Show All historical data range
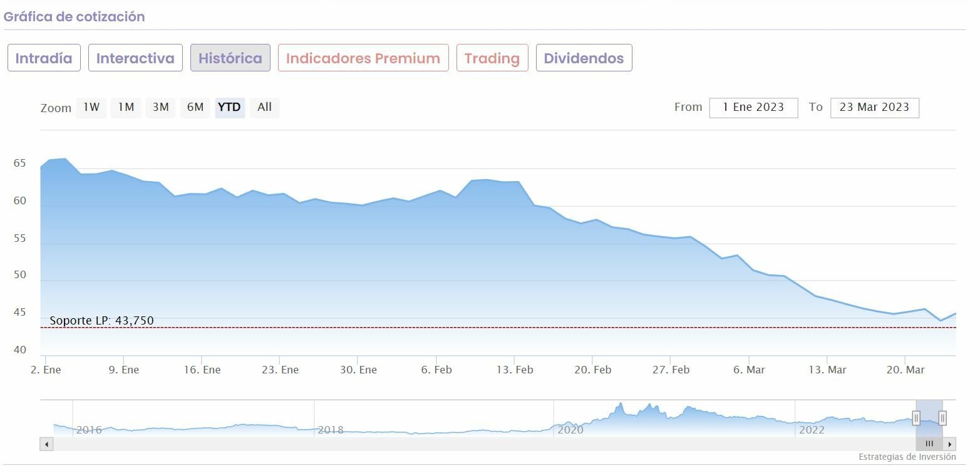Screen dimensions: 980x473 click(265, 107)
